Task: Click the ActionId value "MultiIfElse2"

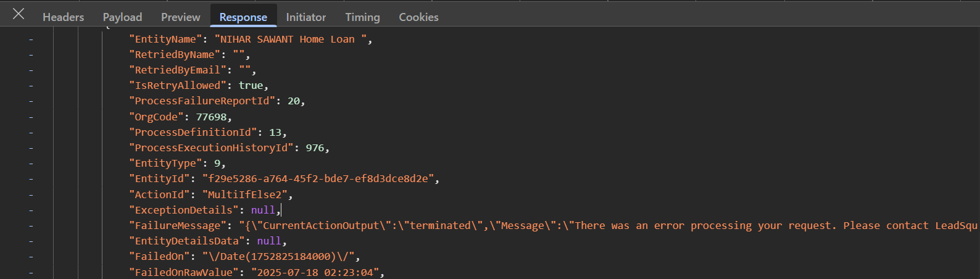Action: click(244, 195)
